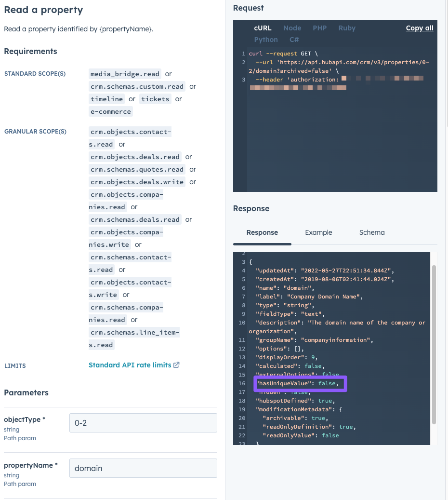Click the highlighted hasUniqueValue line in response

click(300, 383)
